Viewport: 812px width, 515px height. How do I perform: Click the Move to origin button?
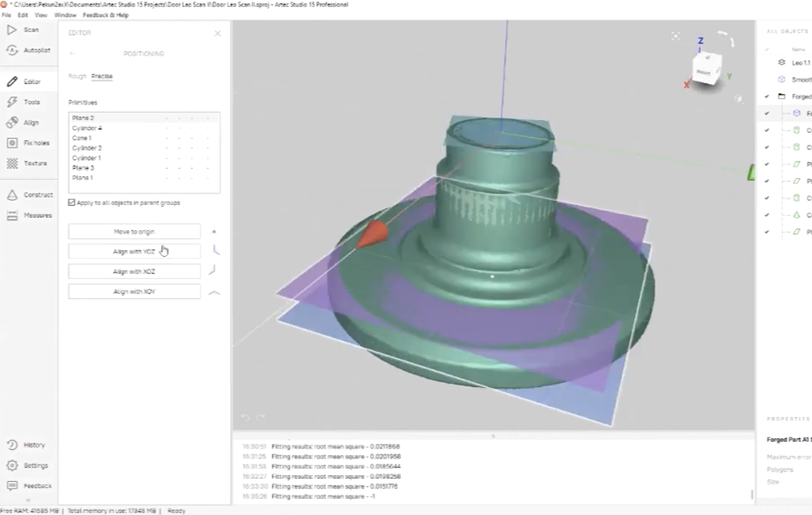134,231
